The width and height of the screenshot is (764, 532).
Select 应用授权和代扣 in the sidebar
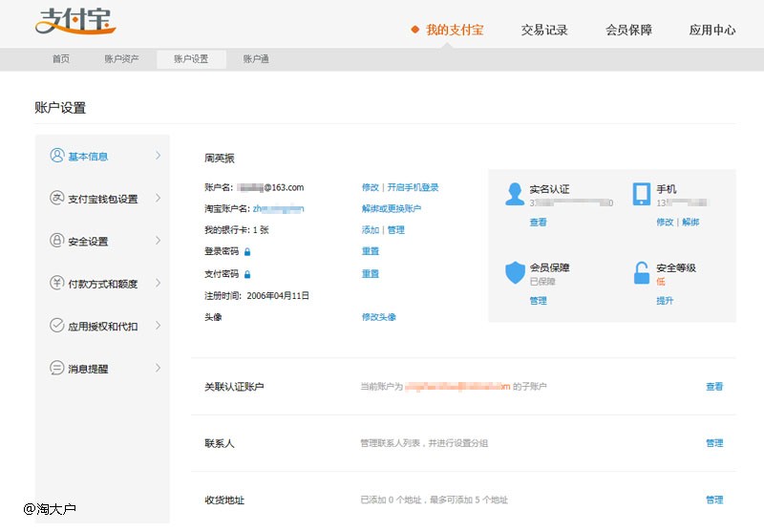(103, 326)
